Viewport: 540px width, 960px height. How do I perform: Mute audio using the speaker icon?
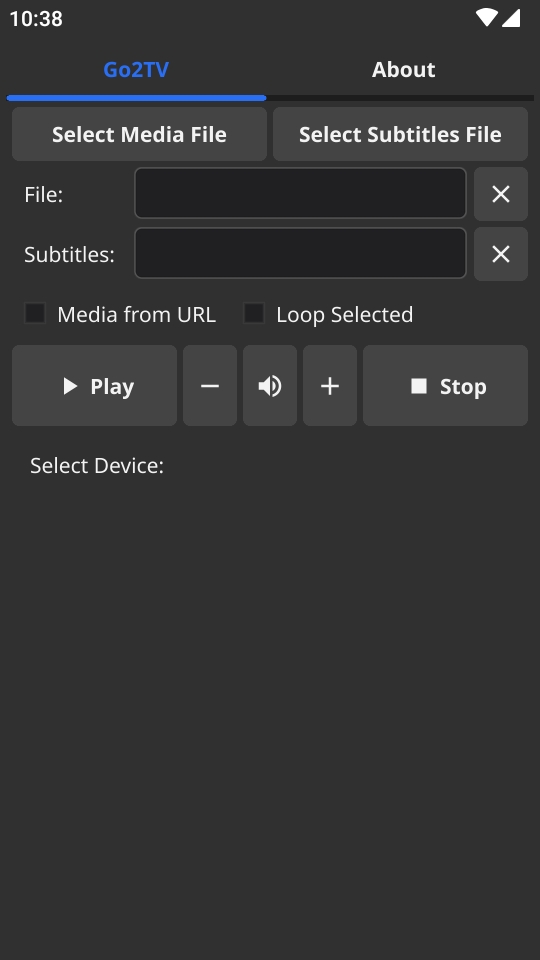click(270, 386)
